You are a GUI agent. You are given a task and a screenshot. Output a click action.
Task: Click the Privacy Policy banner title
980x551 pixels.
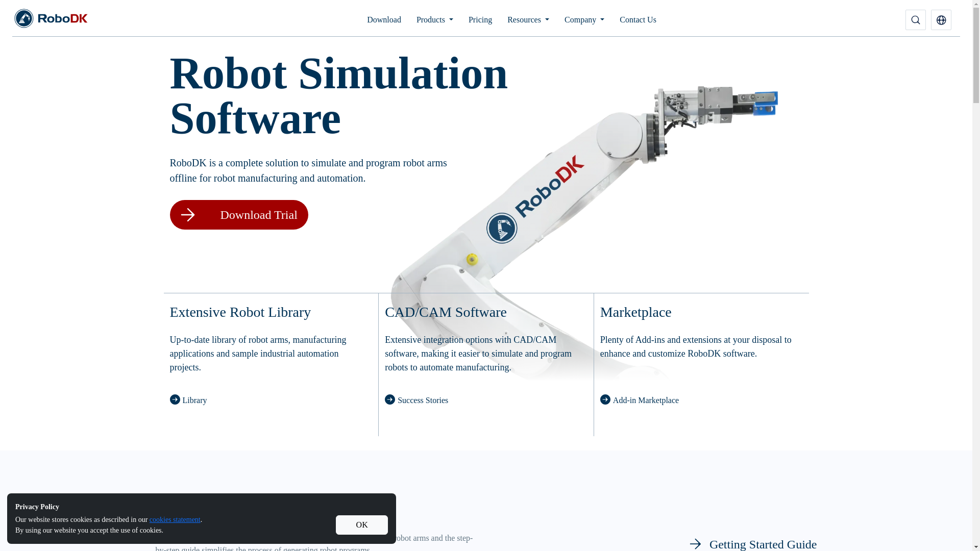coord(37,507)
